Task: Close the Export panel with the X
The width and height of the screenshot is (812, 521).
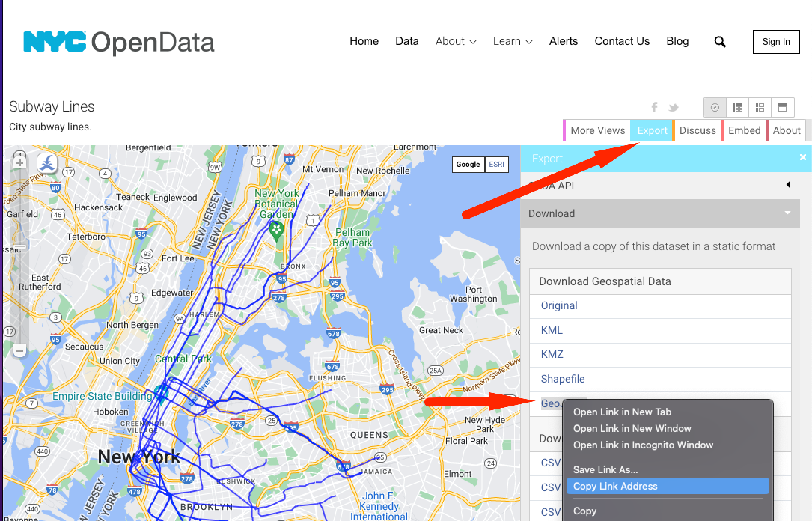Action: (x=803, y=157)
